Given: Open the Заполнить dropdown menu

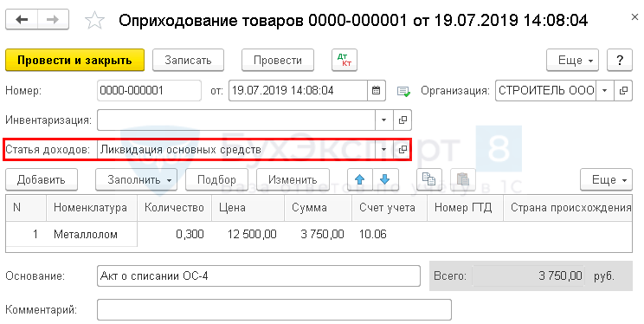Looking at the screenshot, I should 136,179.
